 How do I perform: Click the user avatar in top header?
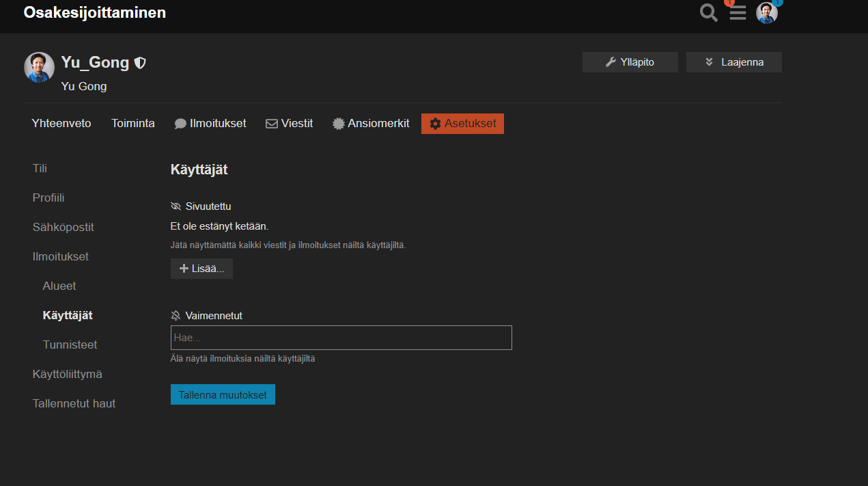point(767,13)
